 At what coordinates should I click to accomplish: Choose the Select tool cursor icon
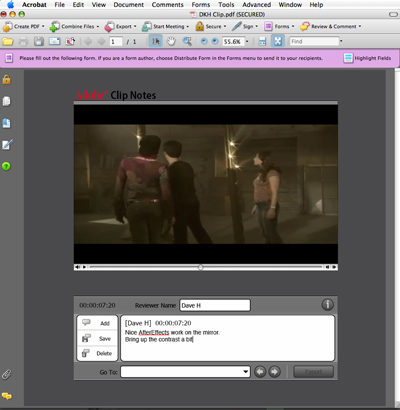155,41
